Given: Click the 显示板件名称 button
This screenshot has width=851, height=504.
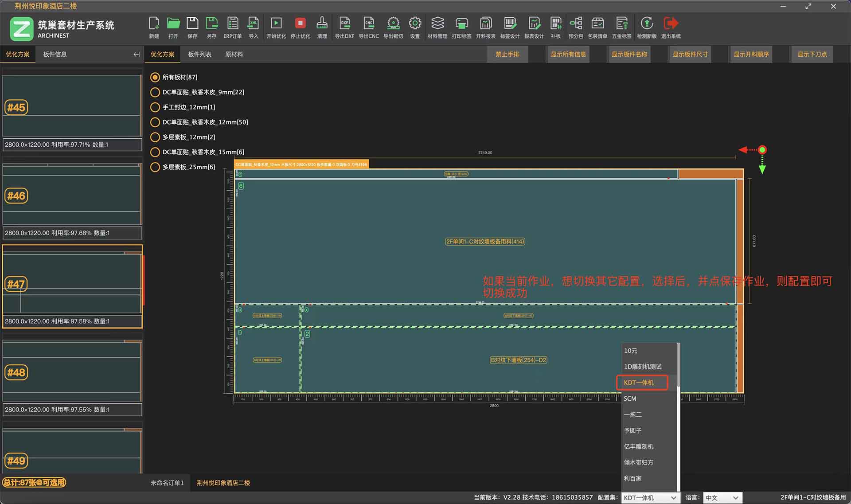Looking at the screenshot, I should [629, 54].
